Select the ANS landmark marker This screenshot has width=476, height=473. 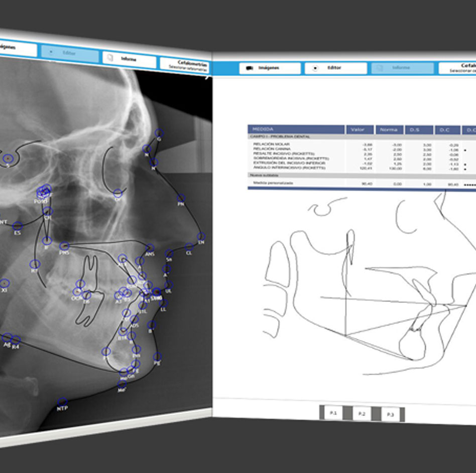150,248
